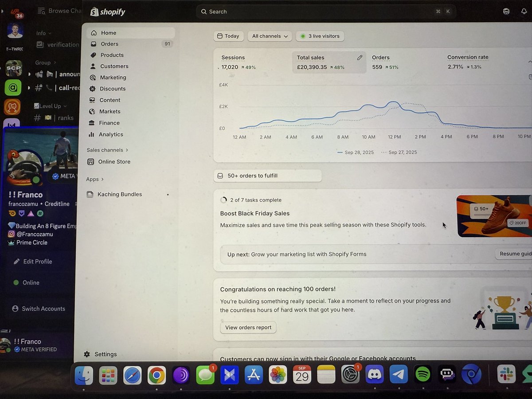Go to Products in Shopify sidebar

point(112,55)
